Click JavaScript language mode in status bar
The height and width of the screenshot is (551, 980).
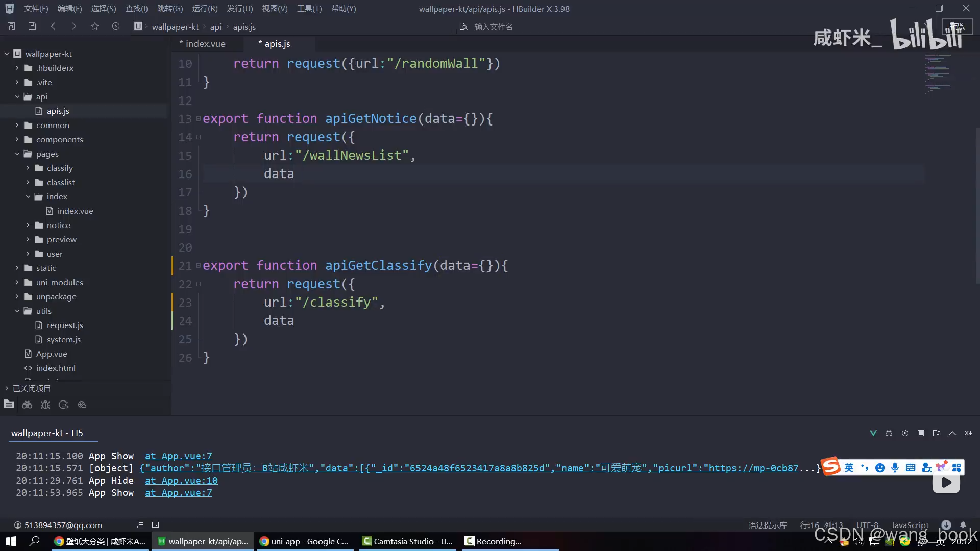pyautogui.click(x=910, y=525)
